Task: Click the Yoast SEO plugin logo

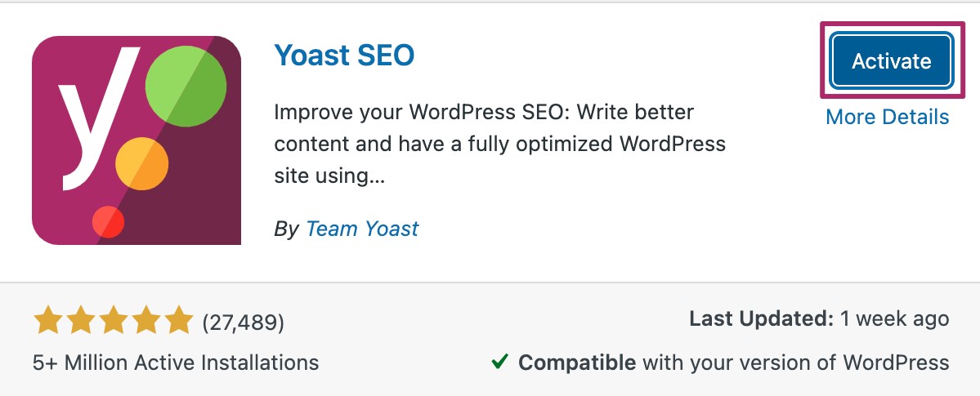Action: coord(136,140)
